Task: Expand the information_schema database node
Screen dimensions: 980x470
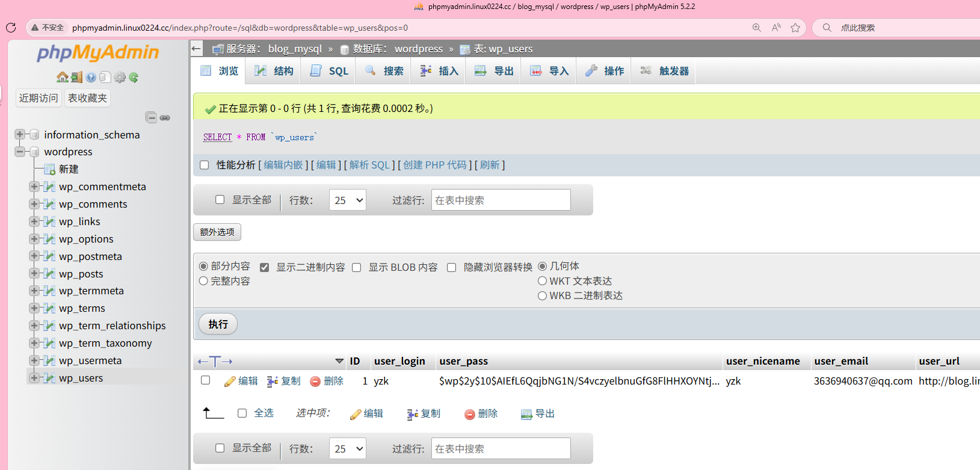Action: point(20,134)
